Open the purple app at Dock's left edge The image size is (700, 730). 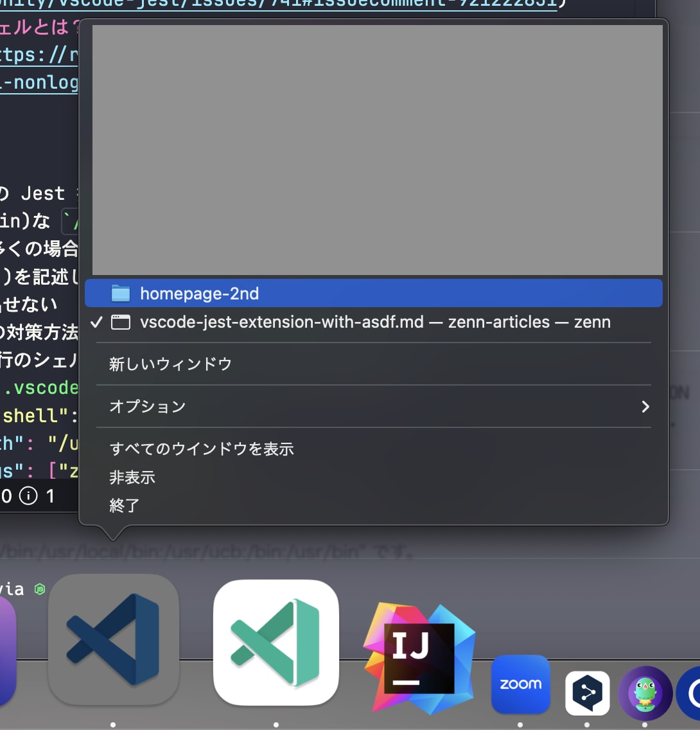[6, 652]
